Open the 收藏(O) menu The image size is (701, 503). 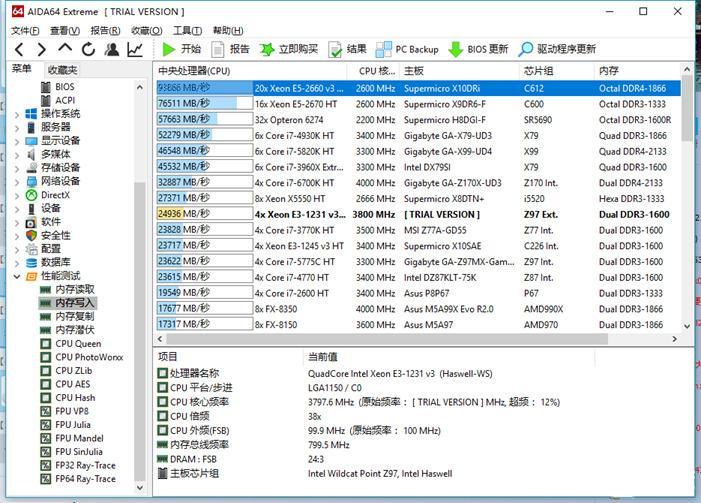[x=147, y=30]
